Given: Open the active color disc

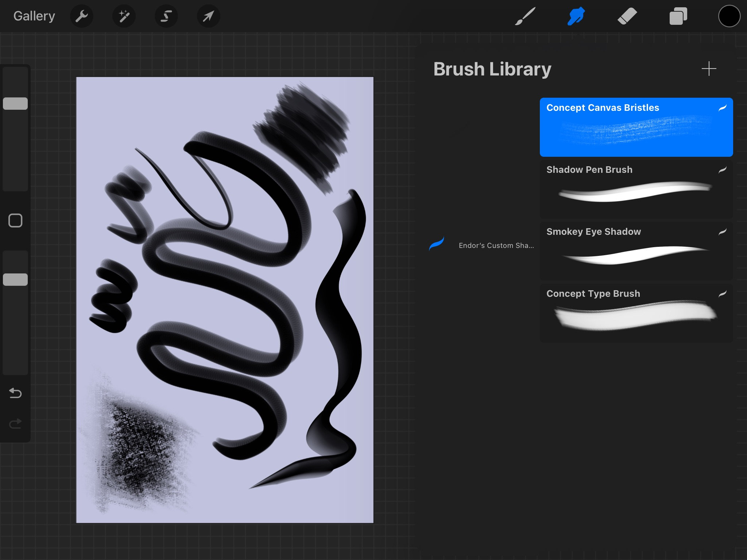Looking at the screenshot, I should pyautogui.click(x=729, y=16).
